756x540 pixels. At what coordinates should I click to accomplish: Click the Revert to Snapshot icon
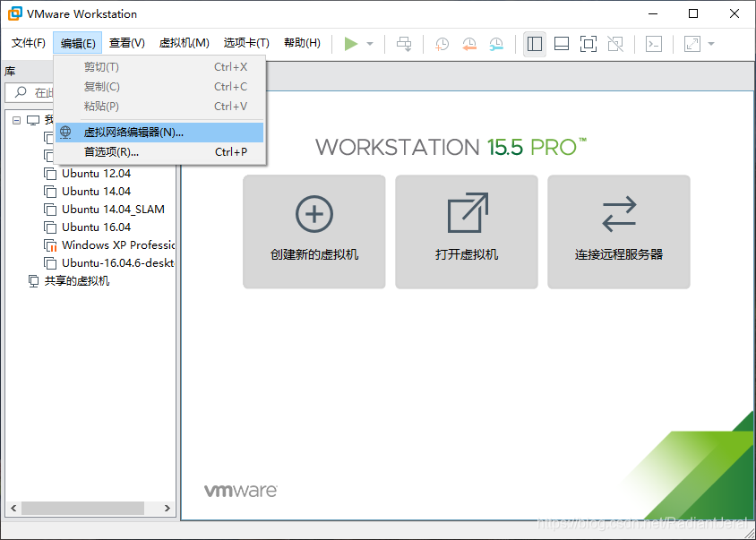(x=469, y=44)
